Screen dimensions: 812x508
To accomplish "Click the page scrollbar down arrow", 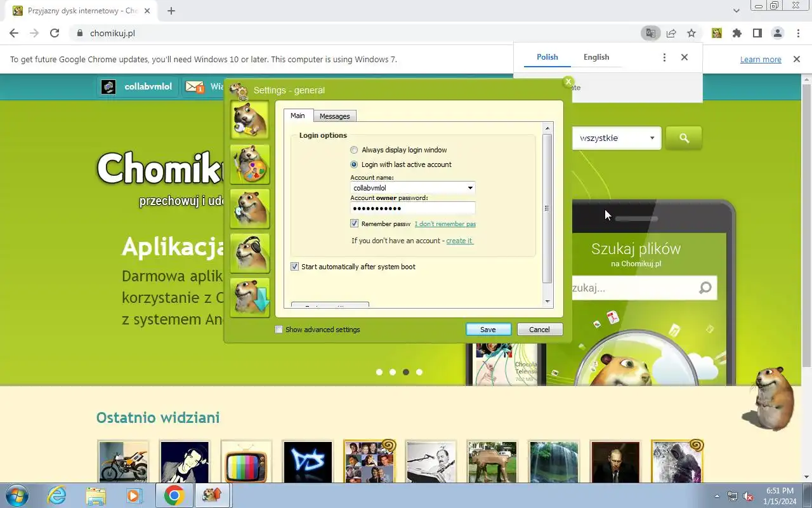I will tap(806, 478).
